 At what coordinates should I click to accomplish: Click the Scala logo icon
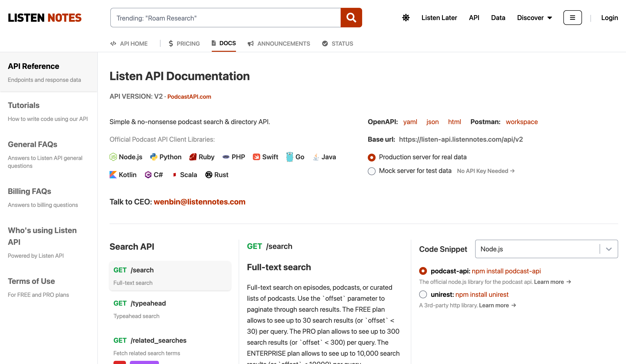point(174,175)
